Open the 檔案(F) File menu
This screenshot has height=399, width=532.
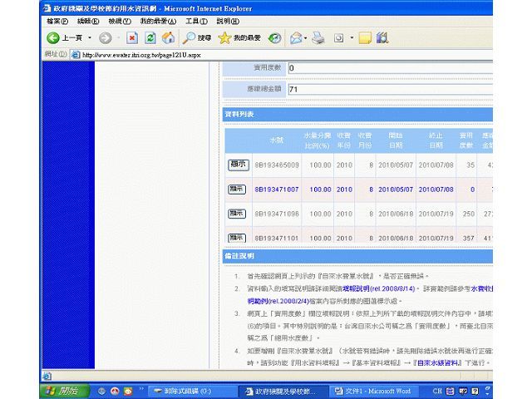(x=59, y=20)
